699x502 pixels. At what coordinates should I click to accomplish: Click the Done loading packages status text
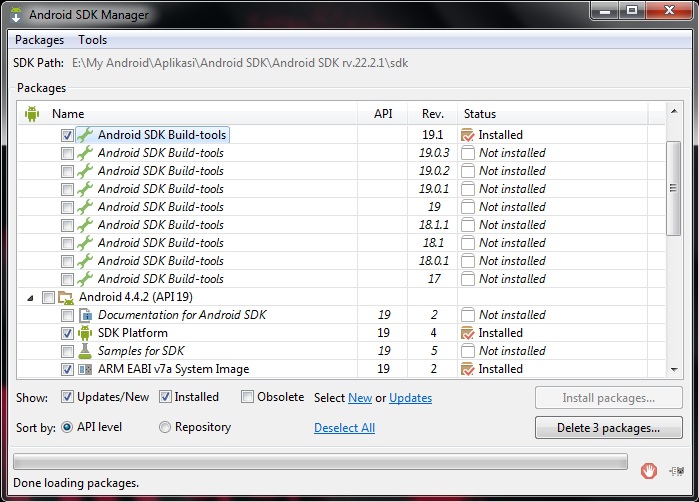coord(76,483)
